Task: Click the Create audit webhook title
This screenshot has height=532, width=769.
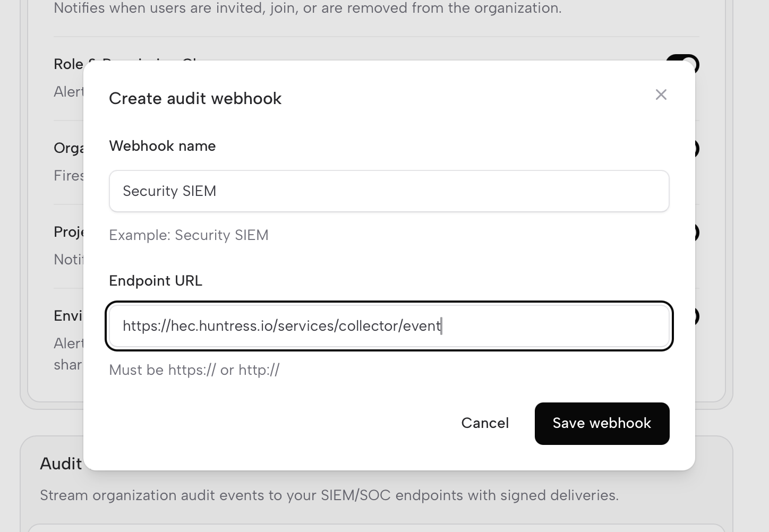Action: 195,98
